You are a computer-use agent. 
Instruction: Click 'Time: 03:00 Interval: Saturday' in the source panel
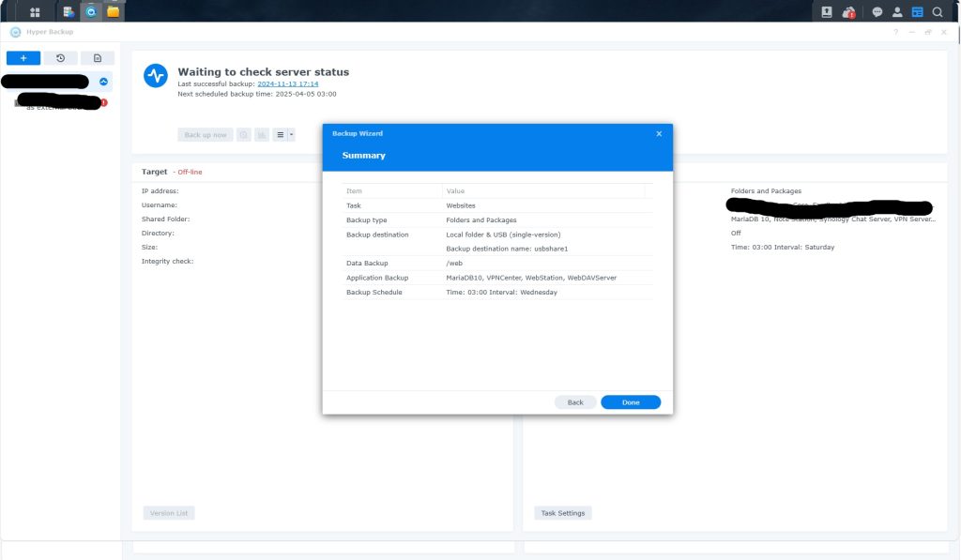coord(783,248)
